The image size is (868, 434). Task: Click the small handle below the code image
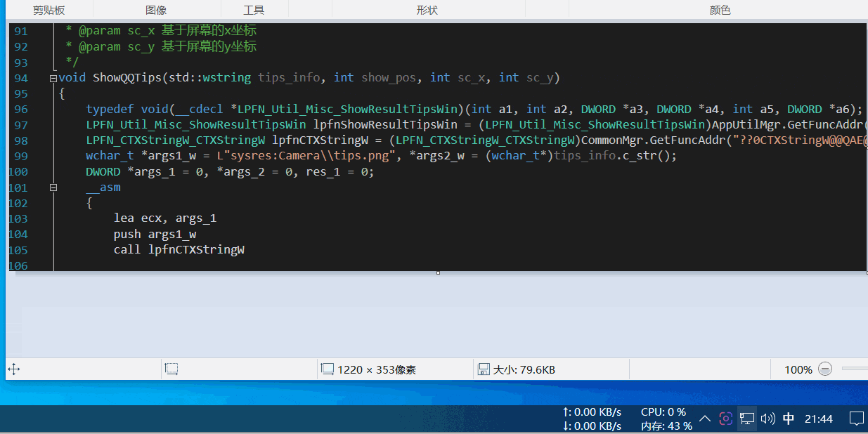(438, 272)
